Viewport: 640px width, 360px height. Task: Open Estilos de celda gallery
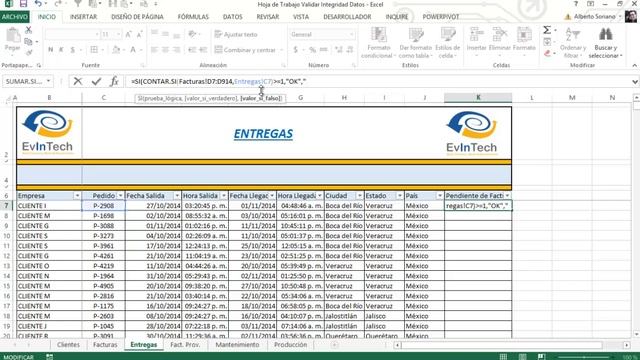(447, 43)
